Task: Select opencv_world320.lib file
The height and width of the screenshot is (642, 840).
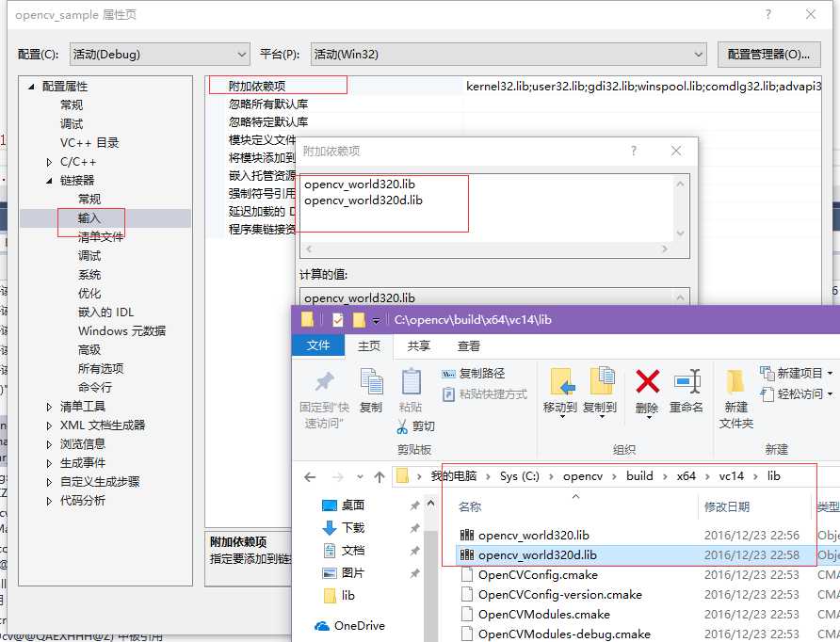Action: click(x=534, y=535)
